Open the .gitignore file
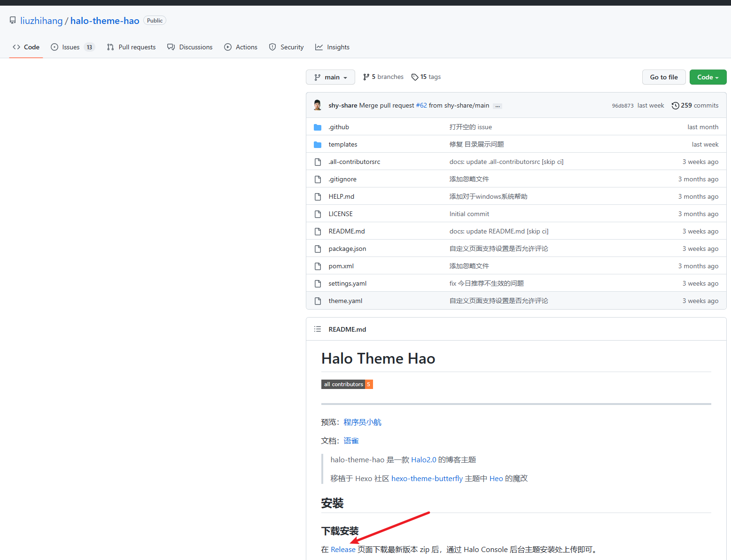Image resolution: width=731 pixels, height=560 pixels. click(342, 179)
